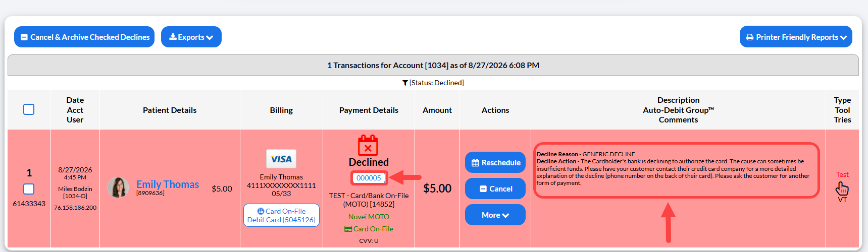Image resolution: width=868 pixels, height=252 pixels.
Task: Click the printer icon in Printer Friendly Reports
Action: pyautogui.click(x=750, y=37)
